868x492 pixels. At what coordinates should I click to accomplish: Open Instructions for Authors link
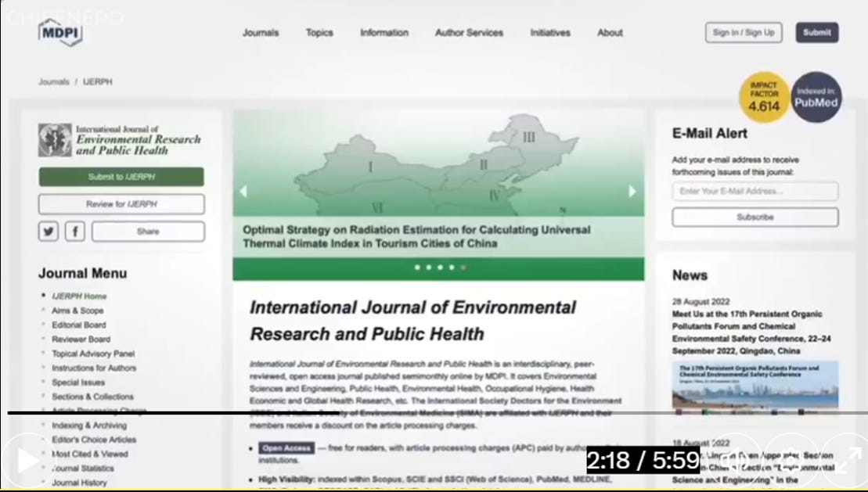(x=94, y=368)
